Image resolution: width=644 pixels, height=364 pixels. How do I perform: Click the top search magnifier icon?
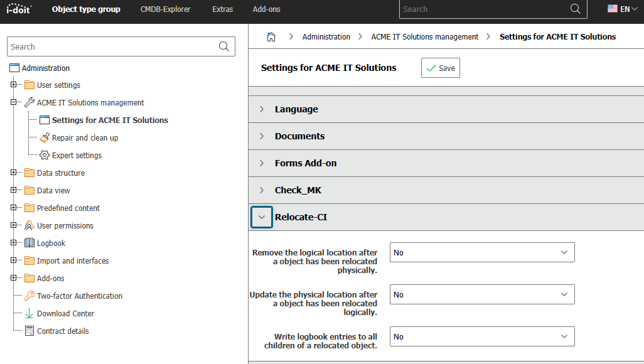click(x=576, y=9)
